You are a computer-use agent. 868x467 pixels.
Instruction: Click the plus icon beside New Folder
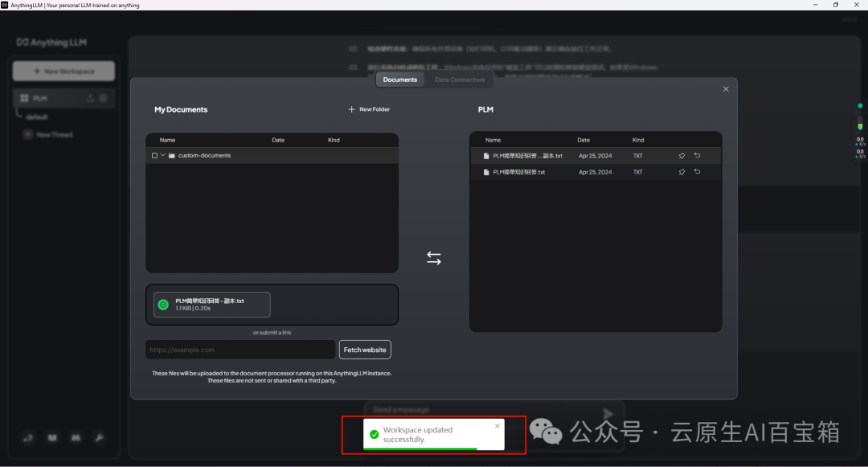tap(351, 109)
